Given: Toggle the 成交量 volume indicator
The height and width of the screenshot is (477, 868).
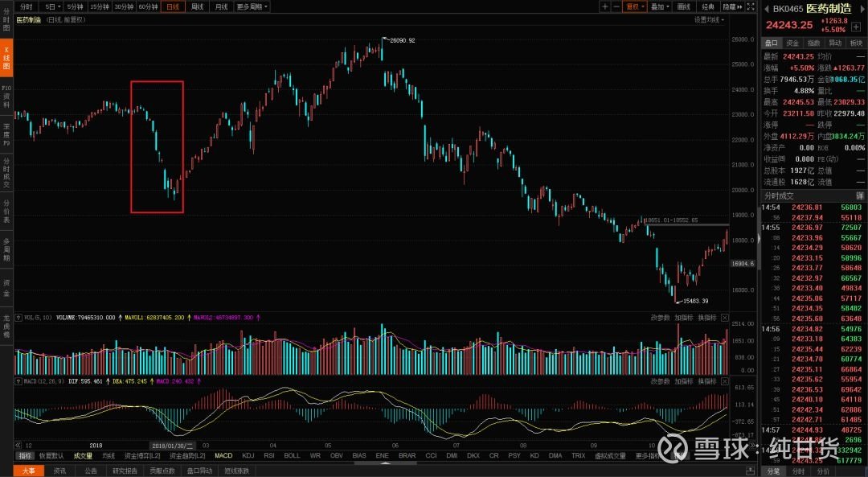Looking at the screenshot, I should (x=83, y=455).
